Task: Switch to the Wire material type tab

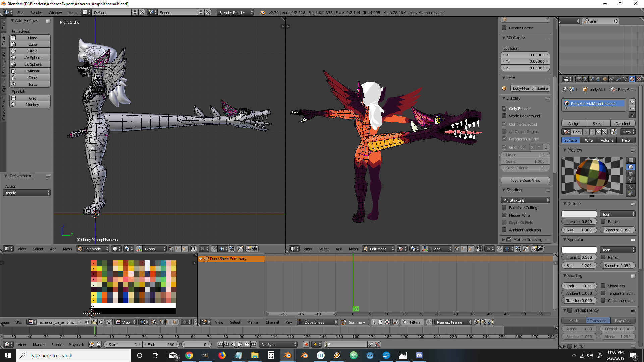Action: [589, 140]
